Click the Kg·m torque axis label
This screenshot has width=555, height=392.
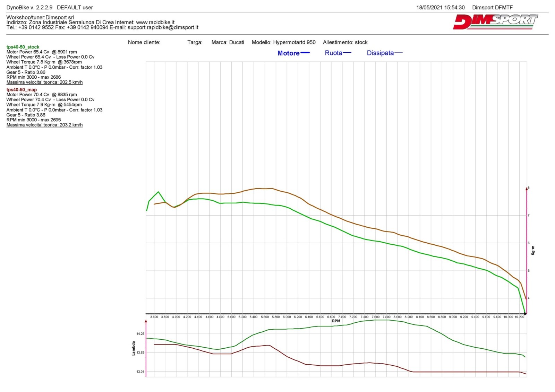tap(533, 250)
